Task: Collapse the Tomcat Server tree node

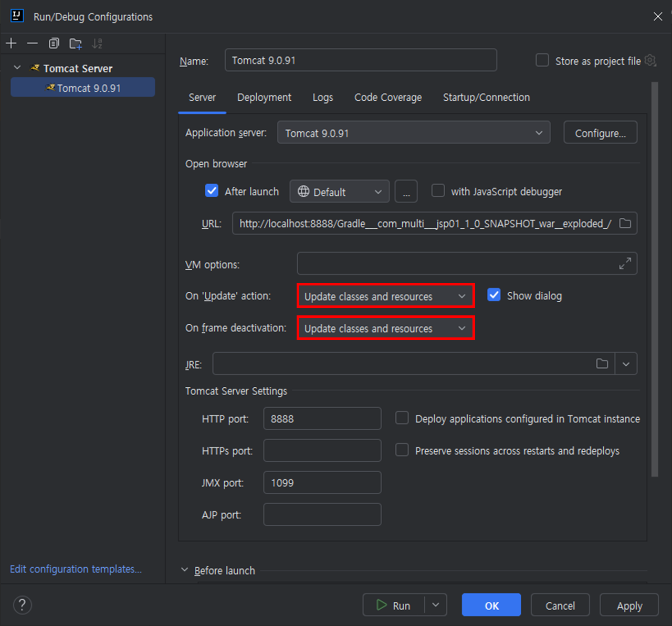Action: click(x=17, y=68)
